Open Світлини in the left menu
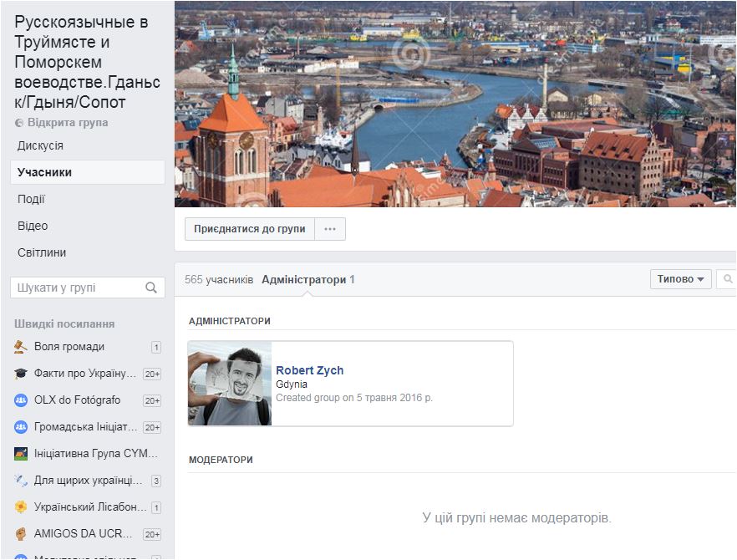Screen dimensions: 737x560 click(x=42, y=252)
